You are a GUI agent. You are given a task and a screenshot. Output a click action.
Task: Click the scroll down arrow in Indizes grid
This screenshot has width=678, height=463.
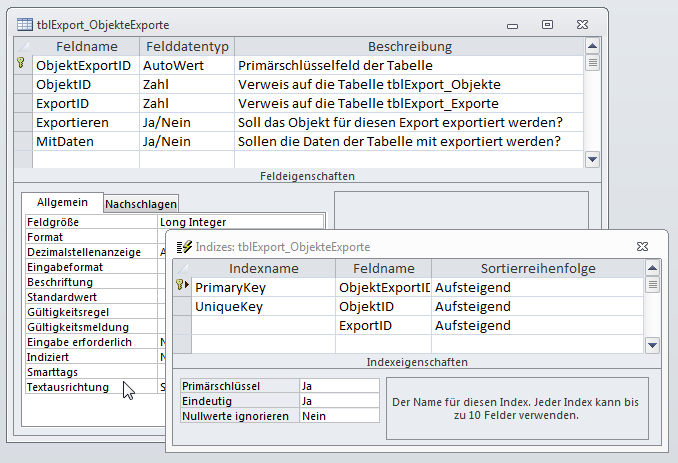point(652,345)
